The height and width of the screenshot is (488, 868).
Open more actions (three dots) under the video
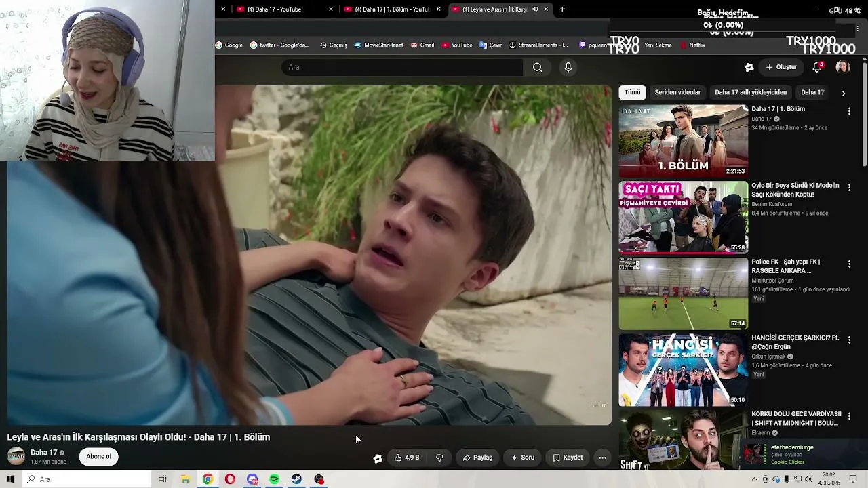(602, 457)
